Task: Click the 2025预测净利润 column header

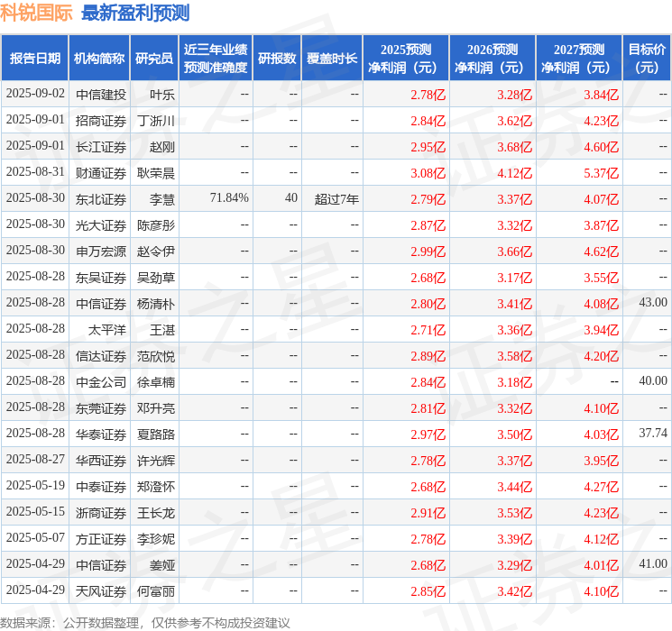Action: click(x=406, y=59)
